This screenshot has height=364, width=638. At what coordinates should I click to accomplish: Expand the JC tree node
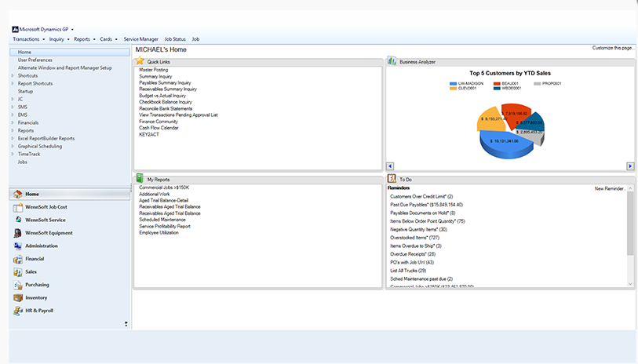pos(13,99)
